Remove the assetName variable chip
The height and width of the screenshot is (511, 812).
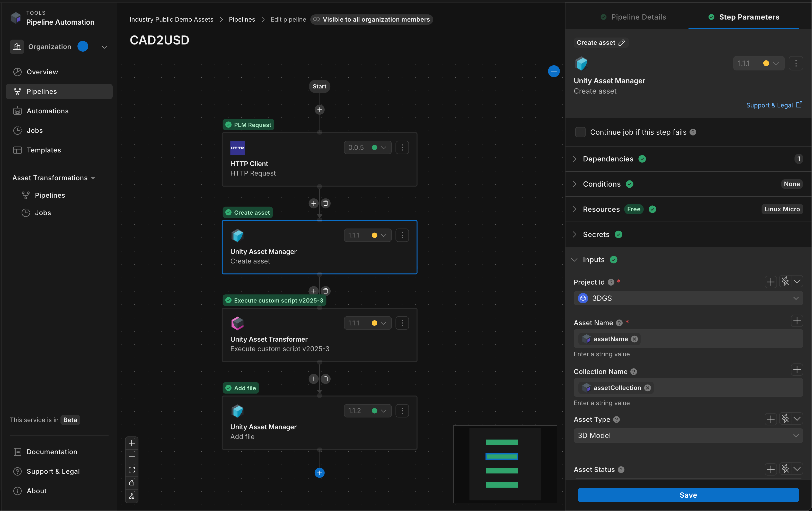[x=634, y=339]
